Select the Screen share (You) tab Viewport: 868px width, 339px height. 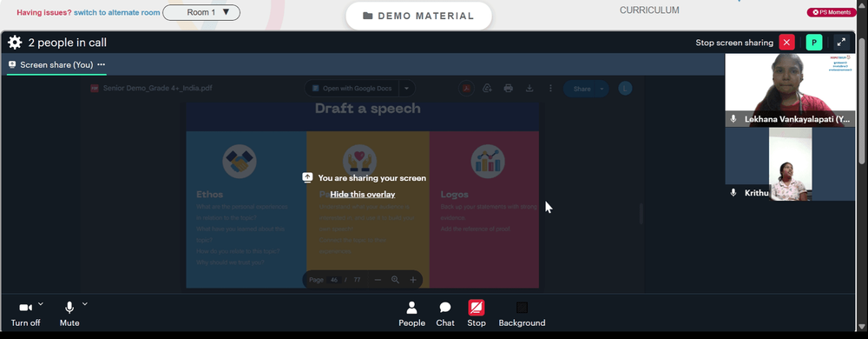[x=56, y=65]
